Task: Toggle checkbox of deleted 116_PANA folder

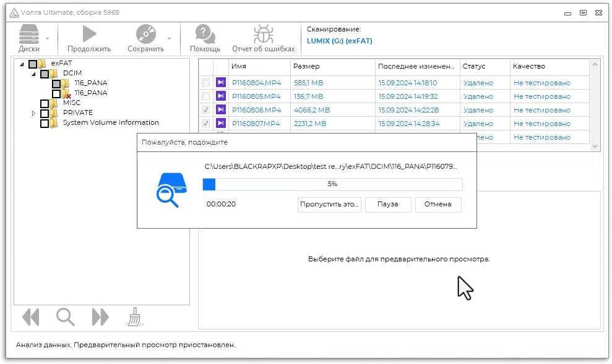Action: [x=56, y=93]
